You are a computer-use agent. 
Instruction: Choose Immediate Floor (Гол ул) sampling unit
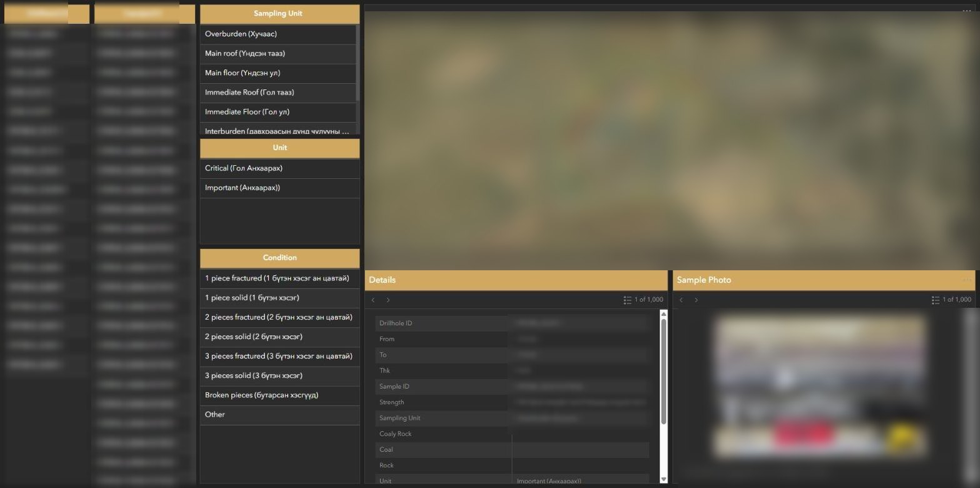click(x=277, y=112)
